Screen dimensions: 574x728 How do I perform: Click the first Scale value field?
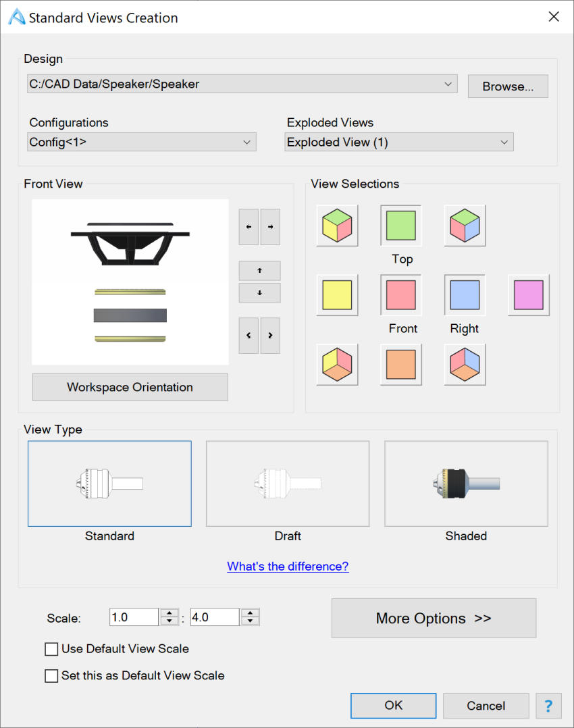[134, 617]
